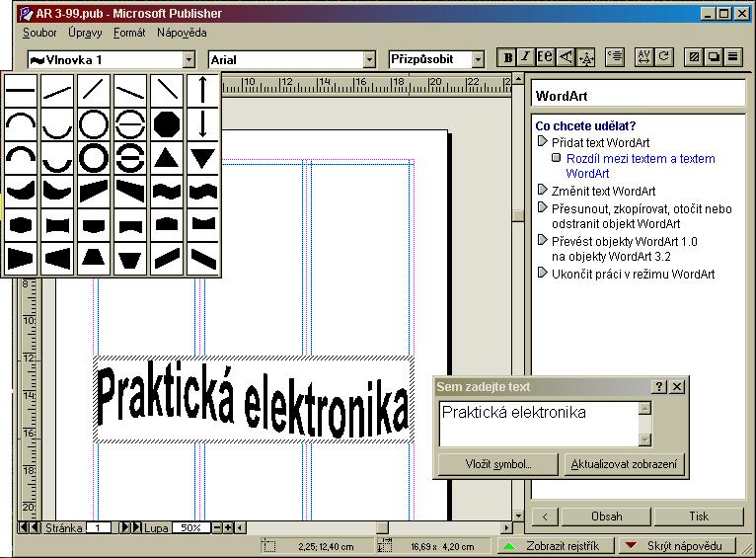
Task: Click Aktualizovat zobrazení button
Action: 624,464
